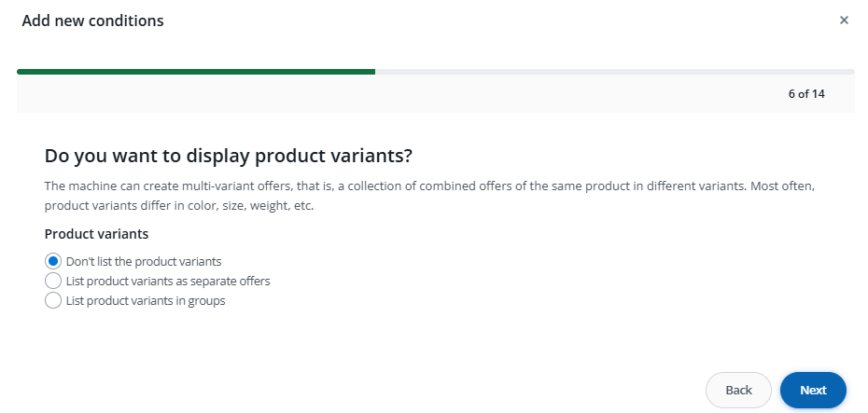868x413 pixels.
Task: Click the "List product variants in groups" label text
Action: [146, 300]
